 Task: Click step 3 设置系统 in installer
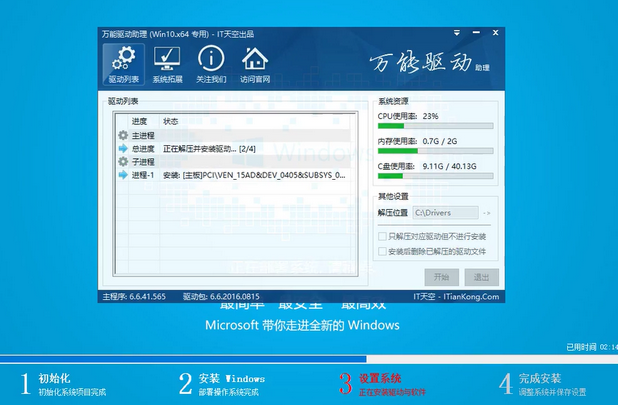(382, 384)
